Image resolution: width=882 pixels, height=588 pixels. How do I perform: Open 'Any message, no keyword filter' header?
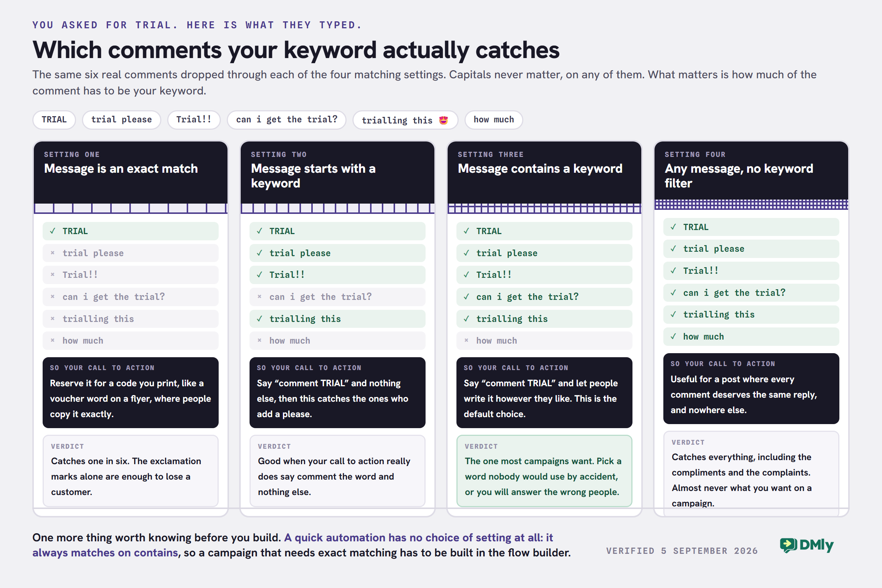(x=751, y=171)
